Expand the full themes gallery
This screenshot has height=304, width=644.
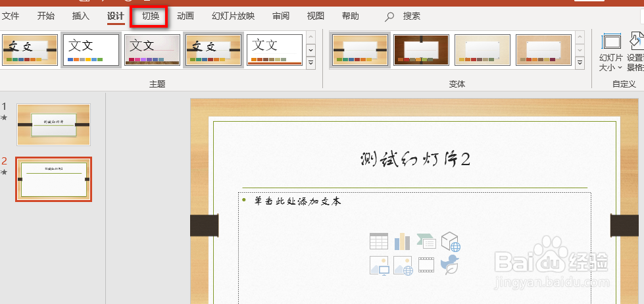point(311,63)
